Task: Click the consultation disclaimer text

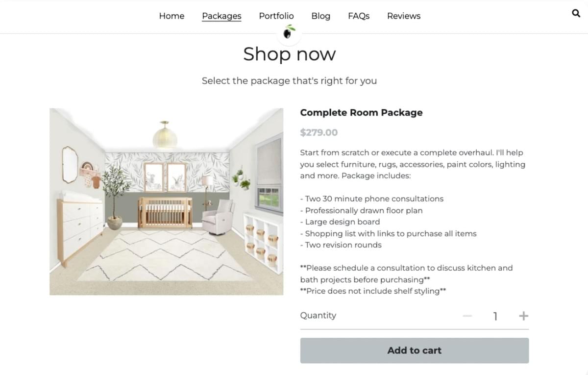Action: tap(406, 274)
